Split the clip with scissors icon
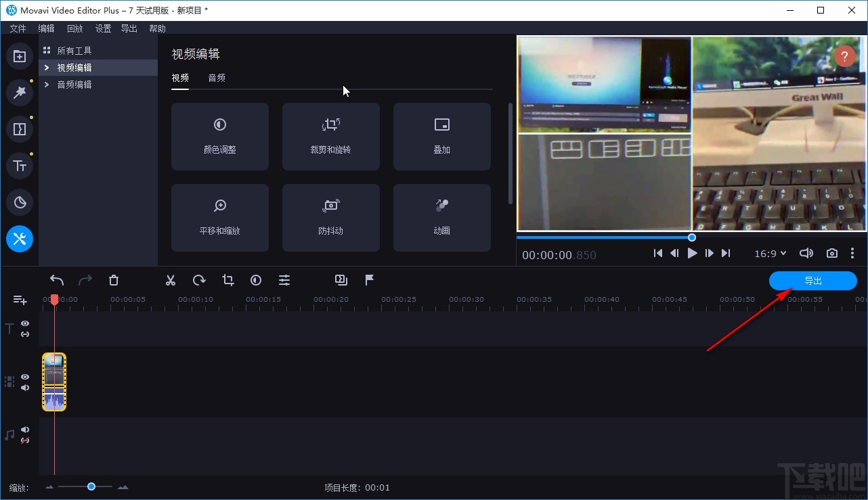Screen dimensions: 868x500 tap(171, 280)
